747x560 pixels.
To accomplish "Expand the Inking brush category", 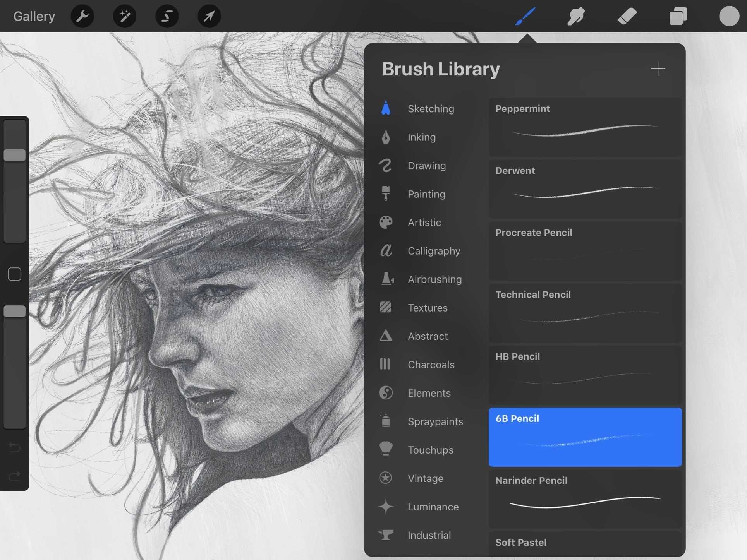I will (x=421, y=137).
